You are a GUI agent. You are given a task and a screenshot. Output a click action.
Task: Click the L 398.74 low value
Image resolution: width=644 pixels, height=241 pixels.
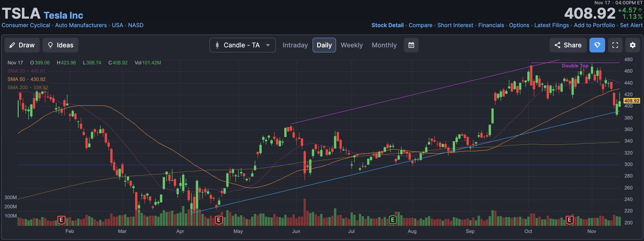pos(92,63)
